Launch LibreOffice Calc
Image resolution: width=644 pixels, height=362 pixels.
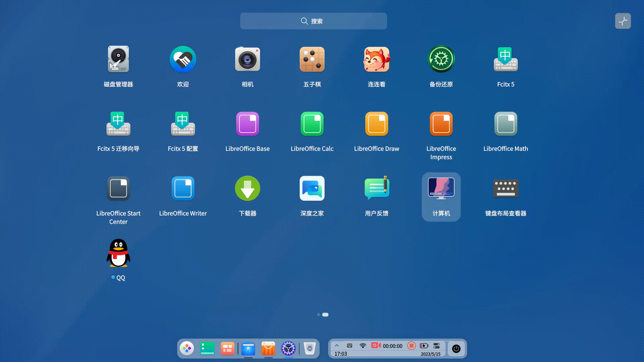click(312, 123)
